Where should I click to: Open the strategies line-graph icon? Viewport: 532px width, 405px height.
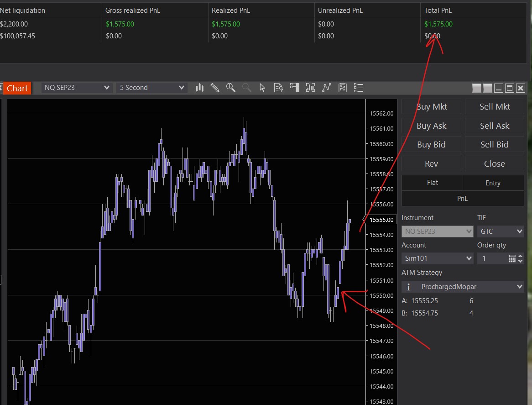tap(326, 88)
